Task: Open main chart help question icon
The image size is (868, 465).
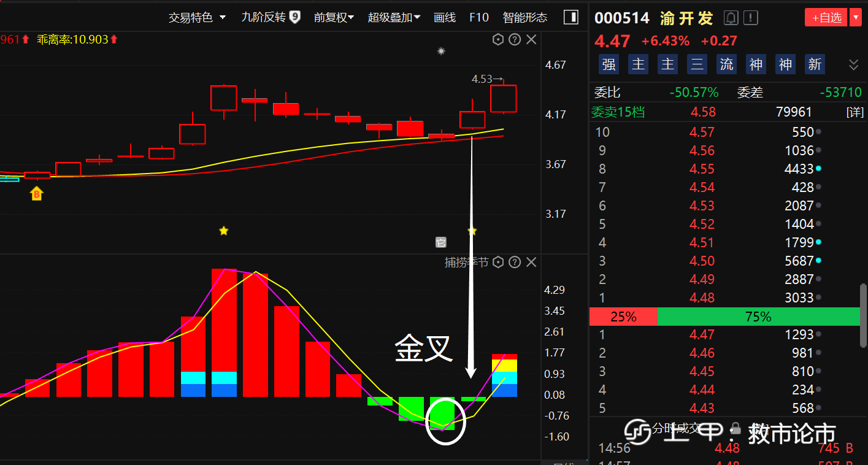Action: [515, 40]
